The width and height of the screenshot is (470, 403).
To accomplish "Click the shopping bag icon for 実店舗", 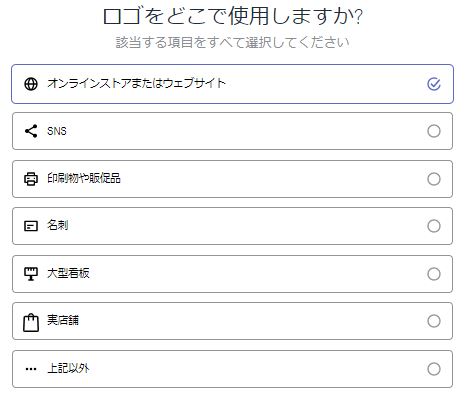I will click(x=31, y=322).
